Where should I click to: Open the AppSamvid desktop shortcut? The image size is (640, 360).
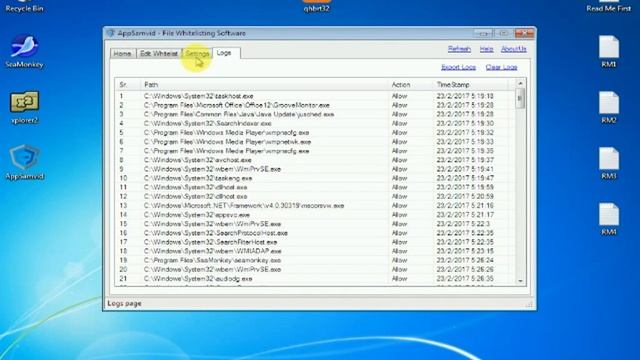pyautogui.click(x=24, y=162)
